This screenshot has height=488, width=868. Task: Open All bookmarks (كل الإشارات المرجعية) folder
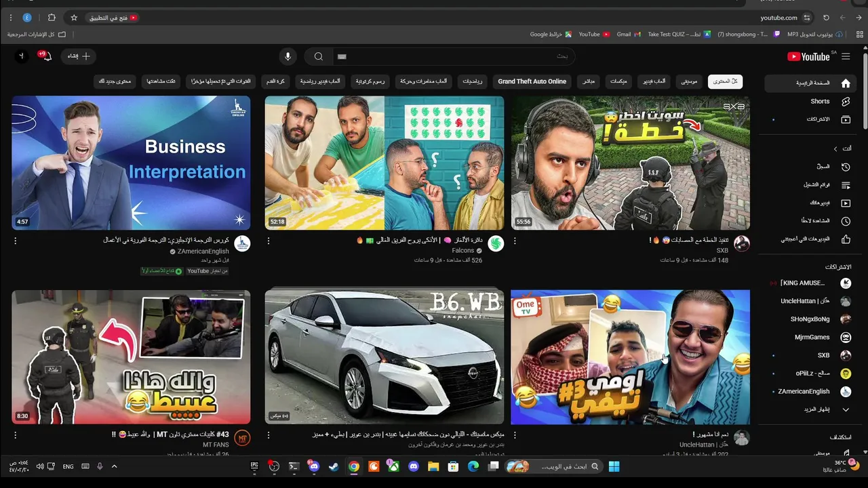37,35
